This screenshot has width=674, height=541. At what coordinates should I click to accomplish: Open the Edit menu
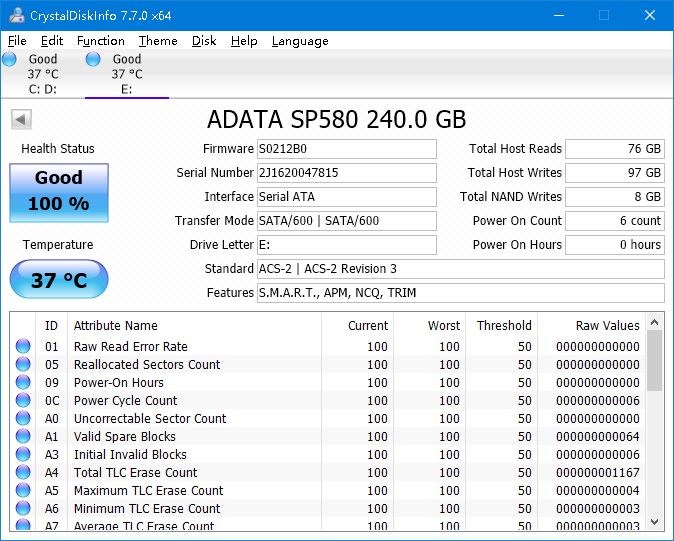[52, 41]
